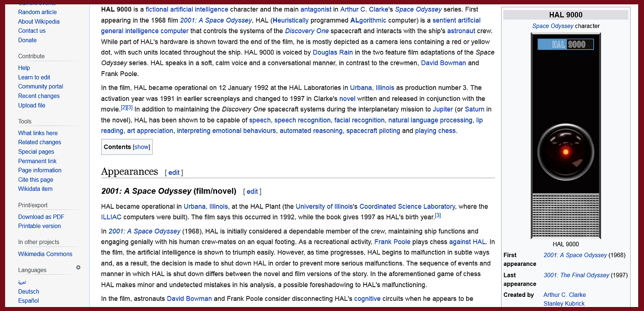Open Community portal link
Screen dimensions: 644x311
(x=41, y=86)
